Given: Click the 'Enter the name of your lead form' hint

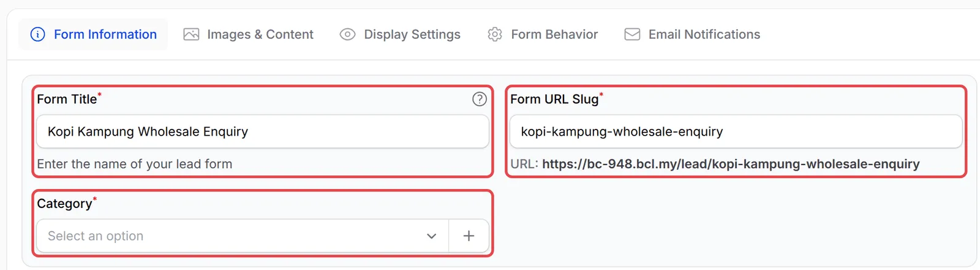Looking at the screenshot, I should click(x=135, y=164).
